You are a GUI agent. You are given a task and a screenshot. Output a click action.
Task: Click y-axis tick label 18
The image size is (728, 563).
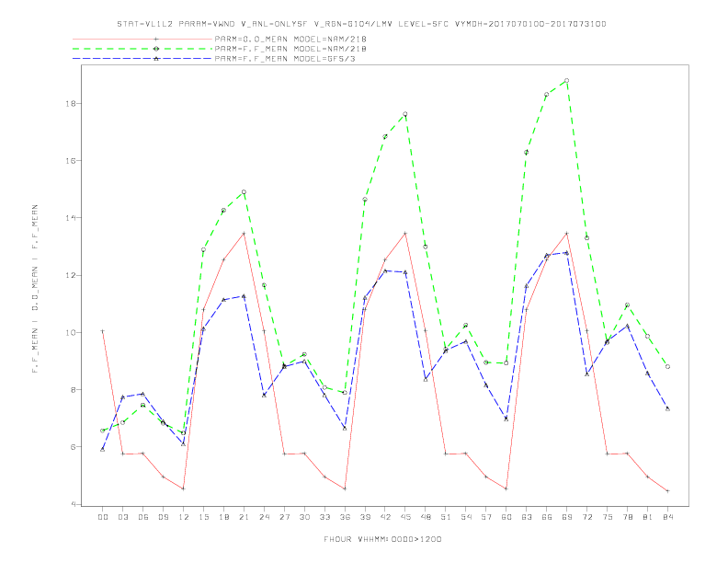(71, 104)
